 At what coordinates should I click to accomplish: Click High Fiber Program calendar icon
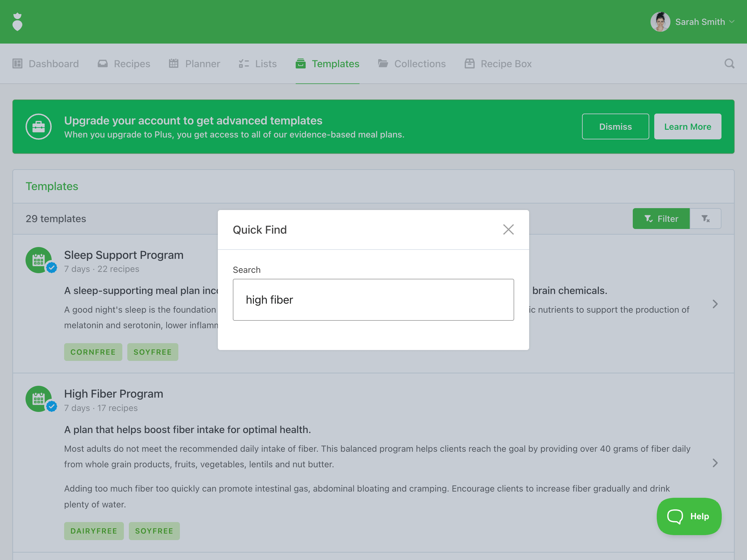click(39, 399)
